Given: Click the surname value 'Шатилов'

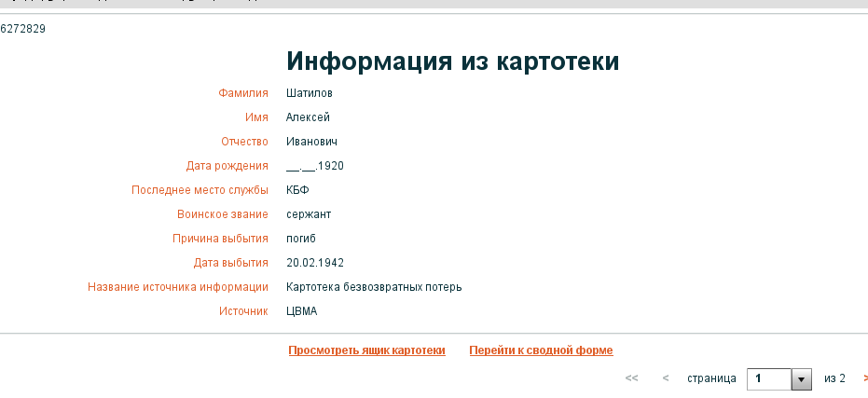Looking at the screenshot, I should click(x=310, y=93).
